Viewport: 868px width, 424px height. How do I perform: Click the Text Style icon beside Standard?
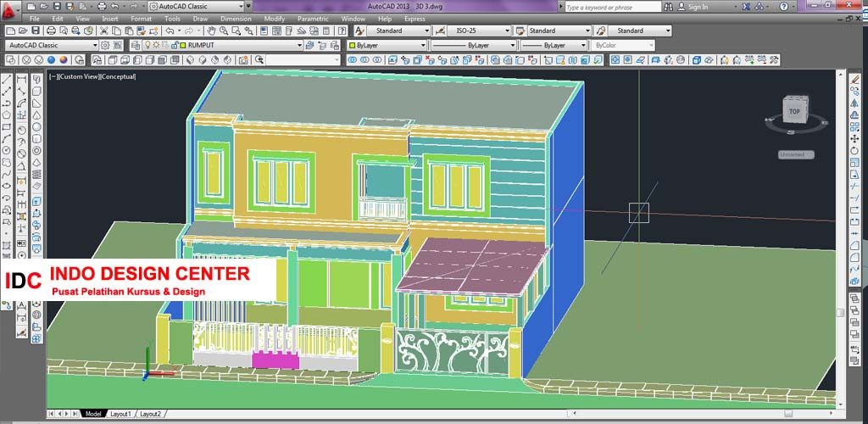pyautogui.click(x=359, y=31)
